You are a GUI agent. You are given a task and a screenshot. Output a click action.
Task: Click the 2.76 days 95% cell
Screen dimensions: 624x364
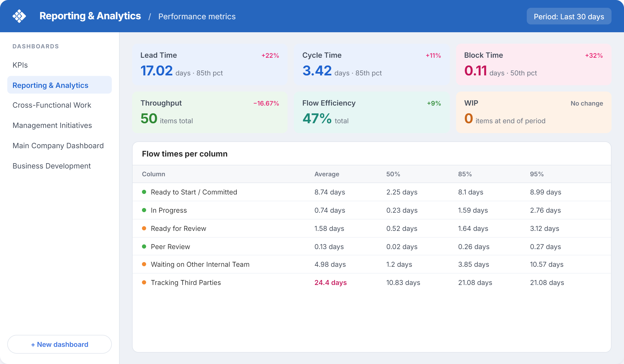pos(545,210)
